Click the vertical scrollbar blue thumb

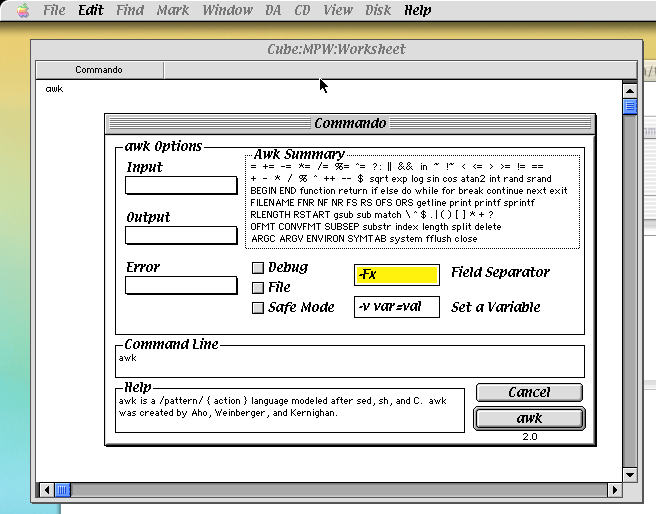(630, 106)
